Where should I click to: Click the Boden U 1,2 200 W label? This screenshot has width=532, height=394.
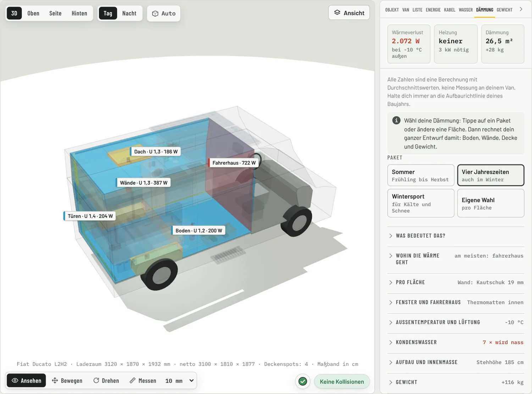(x=198, y=231)
